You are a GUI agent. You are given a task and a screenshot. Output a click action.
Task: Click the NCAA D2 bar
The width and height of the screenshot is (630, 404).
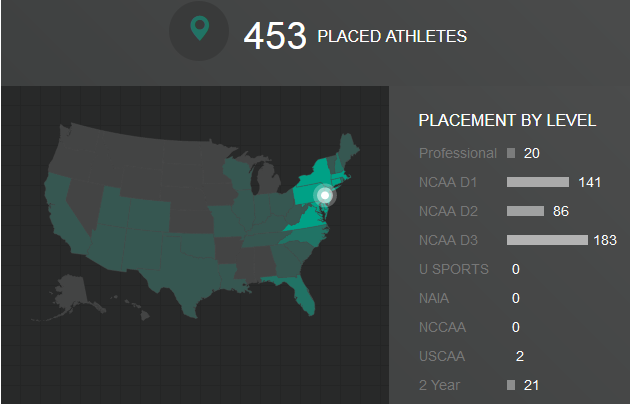click(525, 211)
